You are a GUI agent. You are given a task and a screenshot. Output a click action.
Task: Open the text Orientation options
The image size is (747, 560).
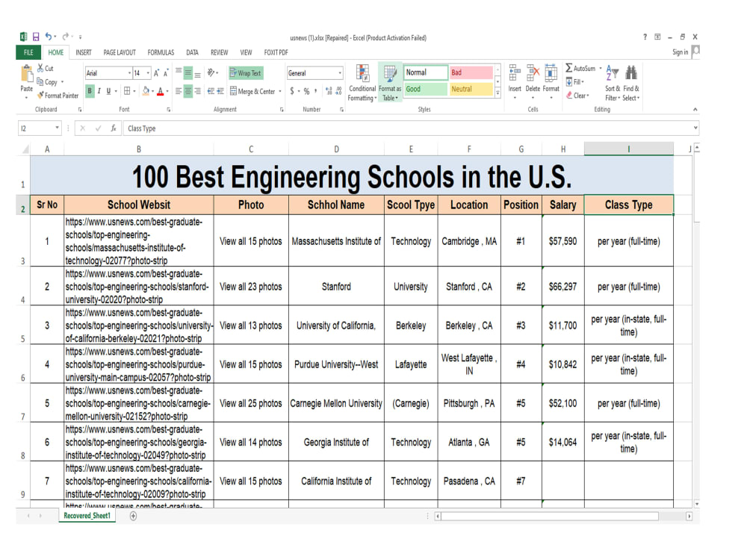tap(212, 73)
